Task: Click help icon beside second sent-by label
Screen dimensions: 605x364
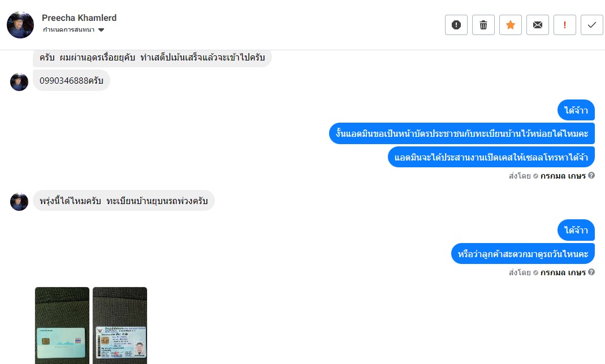Action: click(x=591, y=272)
